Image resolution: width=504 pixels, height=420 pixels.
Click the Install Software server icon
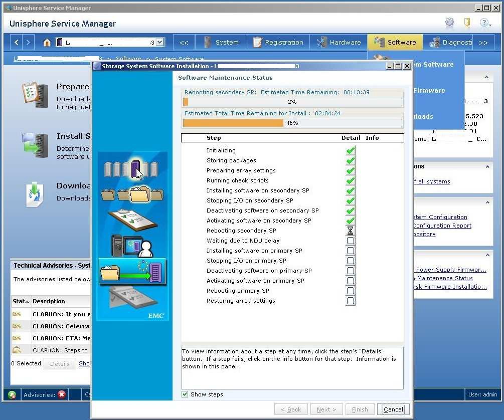[35, 145]
